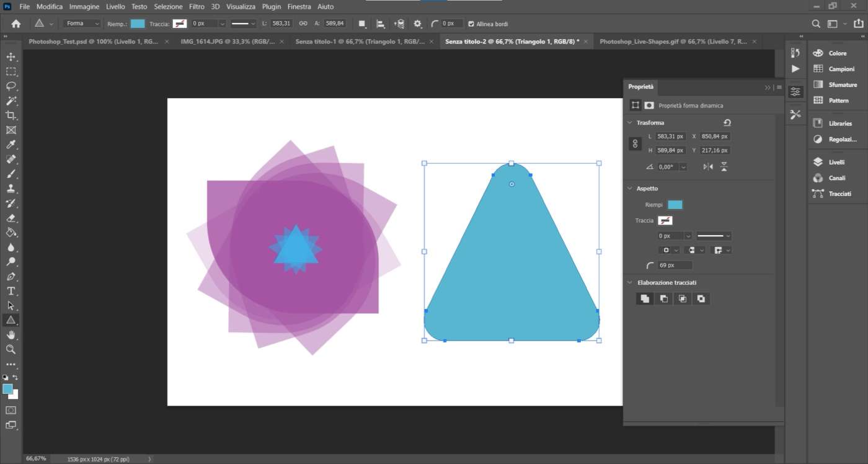Image resolution: width=868 pixels, height=464 pixels.
Task: Select the Zoom tool
Action: point(11,349)
